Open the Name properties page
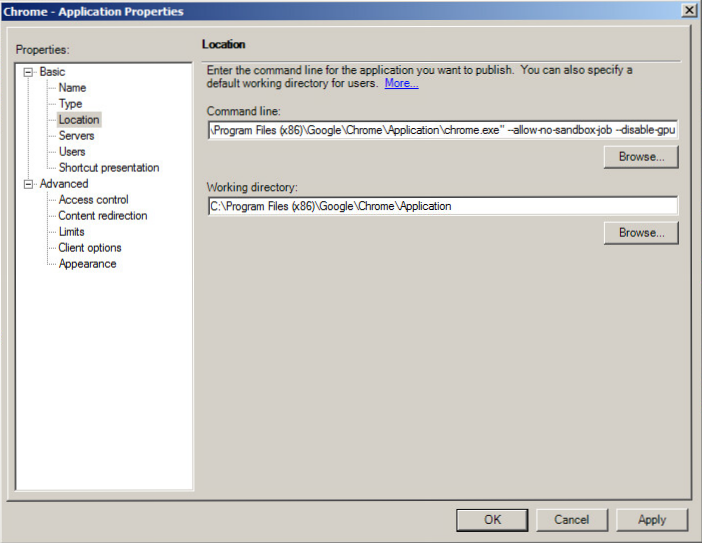 click(x=72, y=88)
